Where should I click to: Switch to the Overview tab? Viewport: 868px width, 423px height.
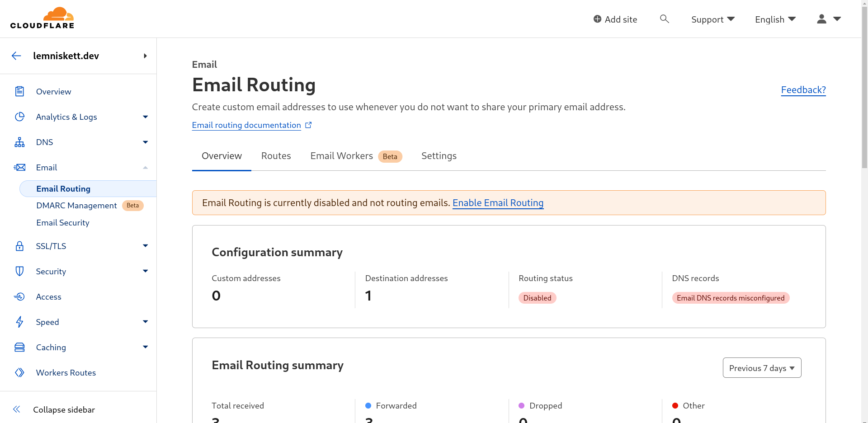click(x=222, y=156)
